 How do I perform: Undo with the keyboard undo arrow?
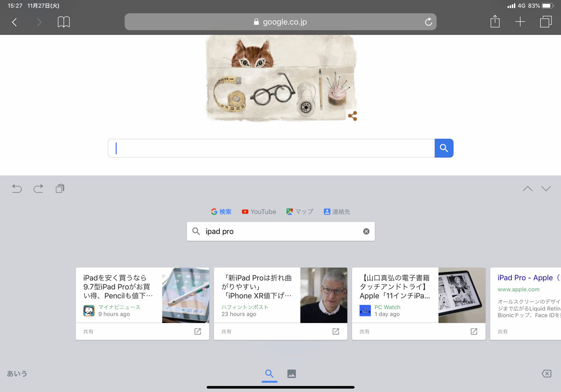point(17,189)
